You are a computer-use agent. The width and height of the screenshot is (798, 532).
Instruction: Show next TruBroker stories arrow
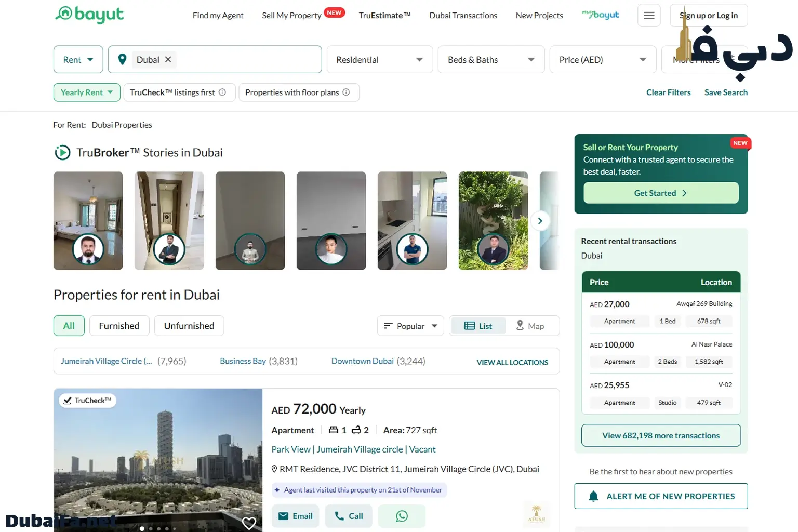click(540, 221)
